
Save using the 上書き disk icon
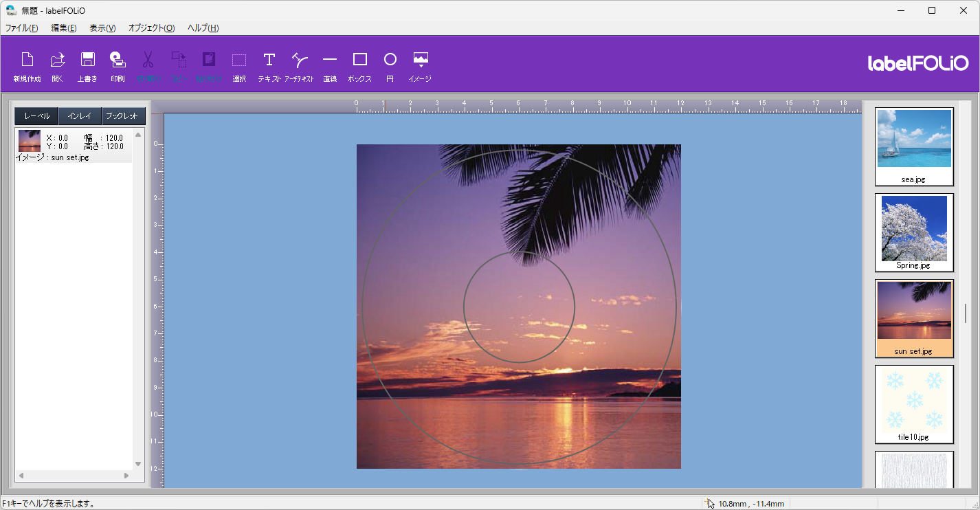pyautogui.click(x=87, y=67)
